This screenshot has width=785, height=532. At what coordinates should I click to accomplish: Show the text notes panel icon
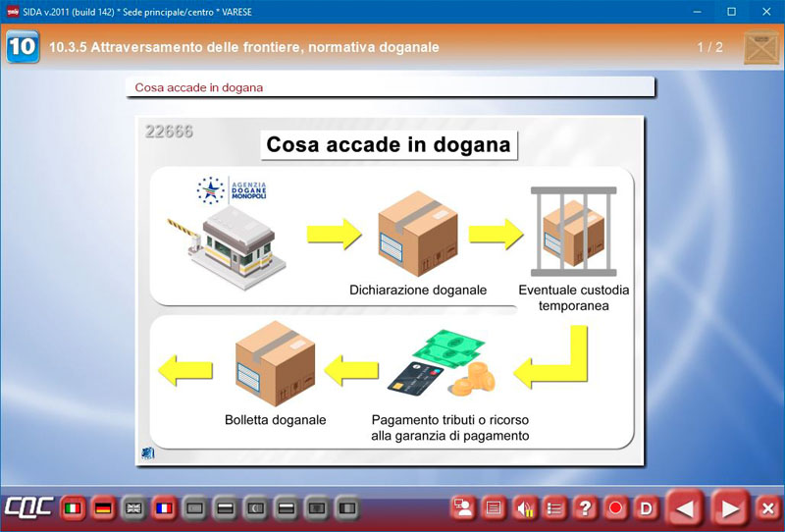(494, 508)
